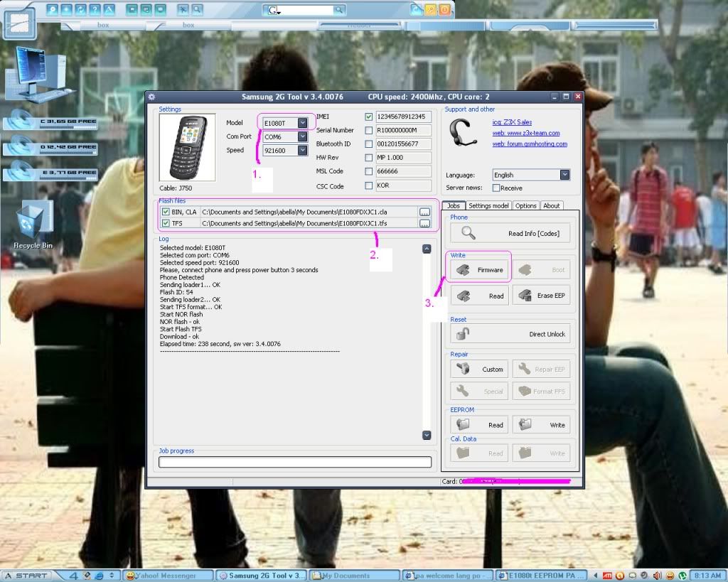Browse for the BIN, CLA flash file
This screenshot has height=582, width=728.
424,212
